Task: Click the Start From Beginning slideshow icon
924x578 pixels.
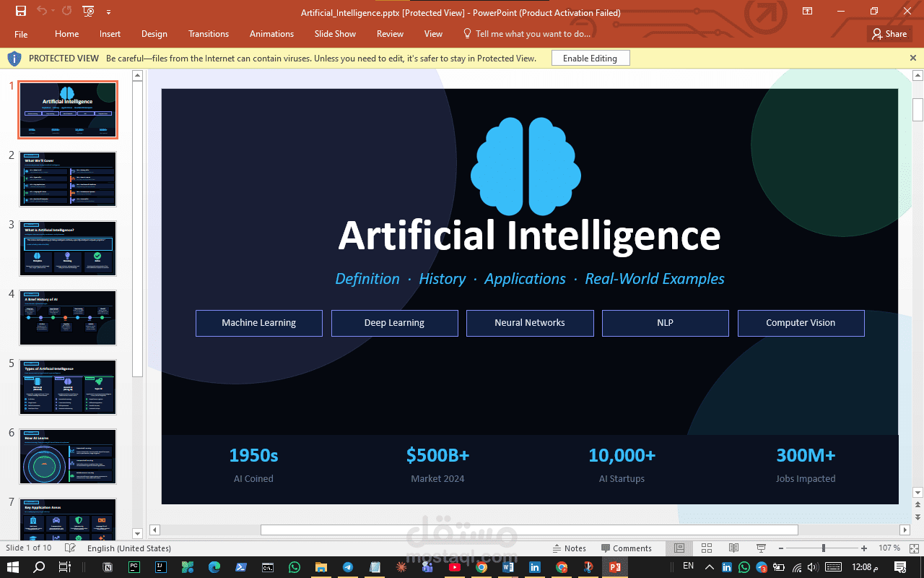Action: [89, 12]
